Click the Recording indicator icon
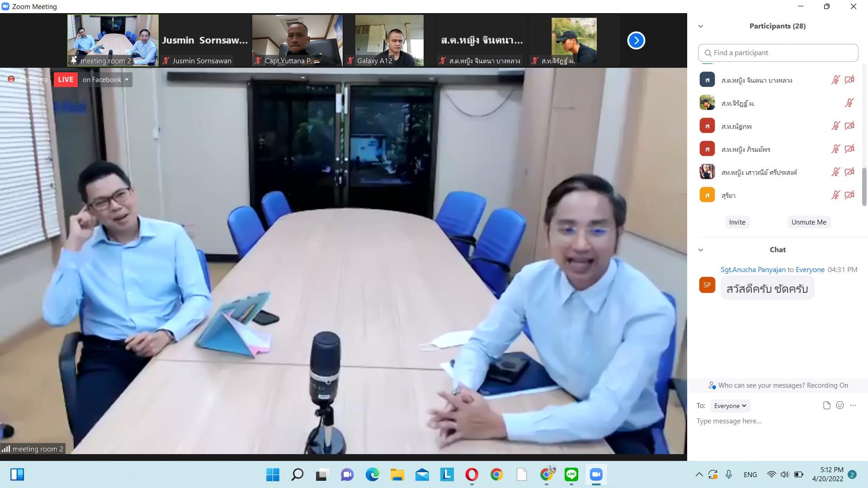Image resolution: width=868 pixels, height=488 pixels. [11, 80]
